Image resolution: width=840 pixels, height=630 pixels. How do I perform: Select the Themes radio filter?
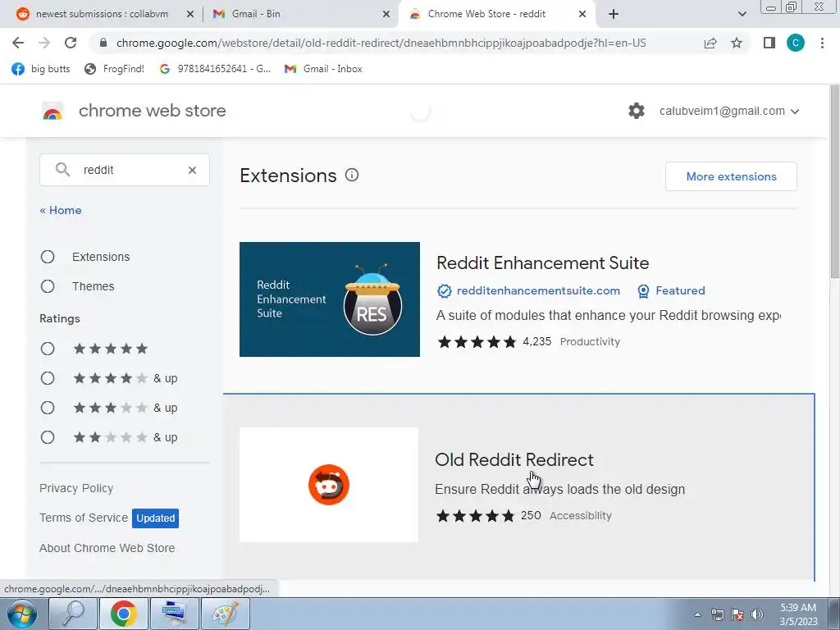(48, 286)
